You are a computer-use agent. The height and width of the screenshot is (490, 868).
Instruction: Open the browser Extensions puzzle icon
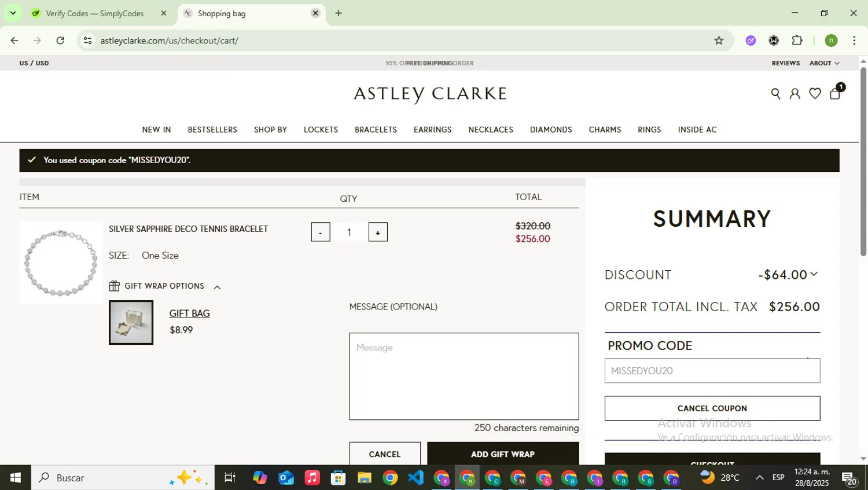(797, 40)
